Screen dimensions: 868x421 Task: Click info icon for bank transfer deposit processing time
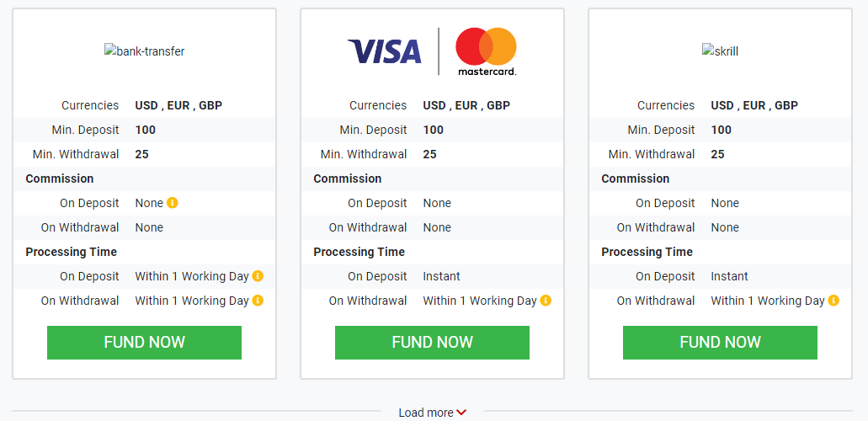(258, 276)
